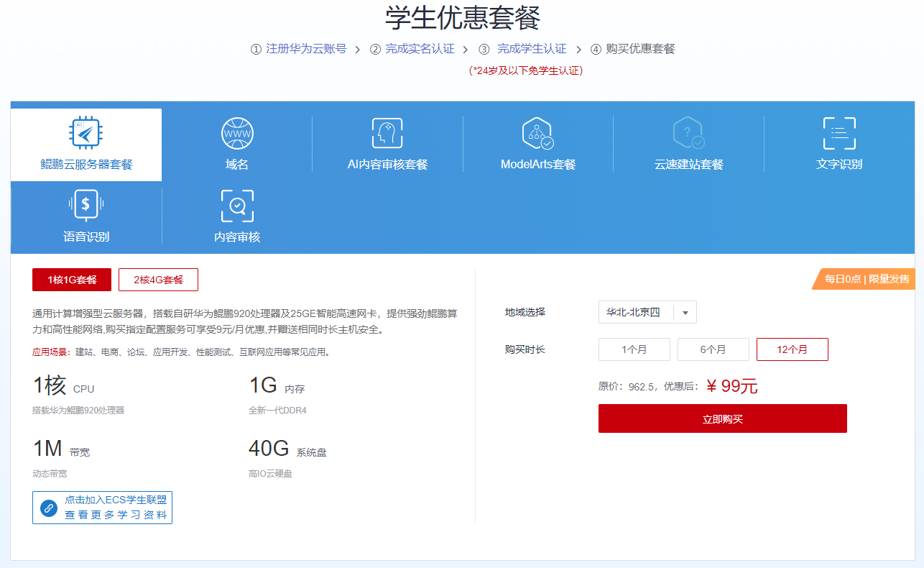Image resolution: width=924 pixels, height=568 pixels.
Task: Click the 40G 系统盘 spec
Action: [287, 449]
